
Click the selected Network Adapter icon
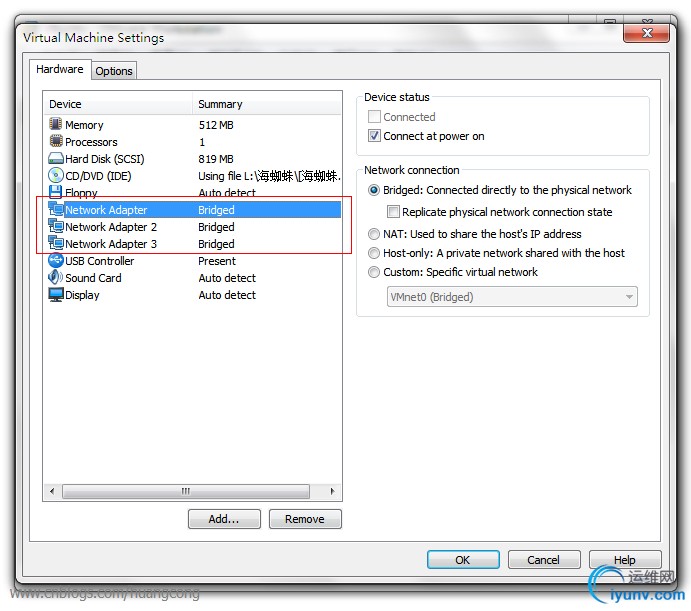pyautogui.click(x=56, y=209)
